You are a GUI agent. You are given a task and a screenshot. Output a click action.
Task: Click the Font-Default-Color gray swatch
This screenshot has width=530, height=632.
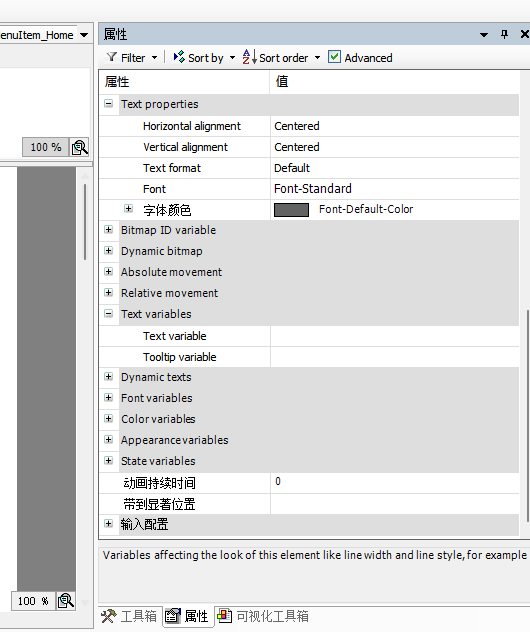point(291,210)
